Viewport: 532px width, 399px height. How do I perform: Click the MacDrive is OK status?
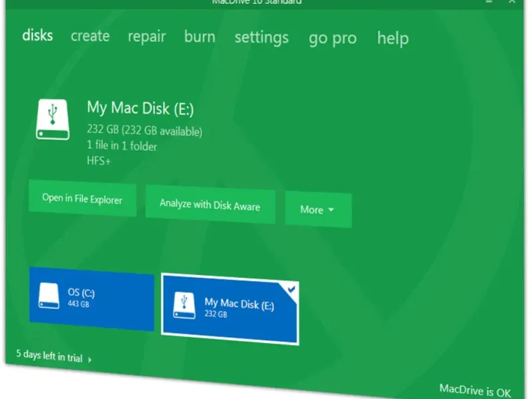(x=475, y=390)
